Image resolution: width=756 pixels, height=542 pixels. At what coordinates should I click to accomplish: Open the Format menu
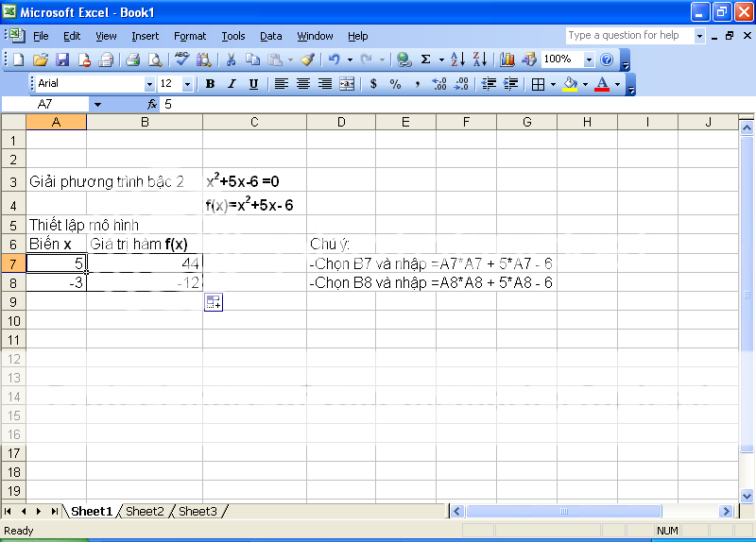click(x=190, y=36)
